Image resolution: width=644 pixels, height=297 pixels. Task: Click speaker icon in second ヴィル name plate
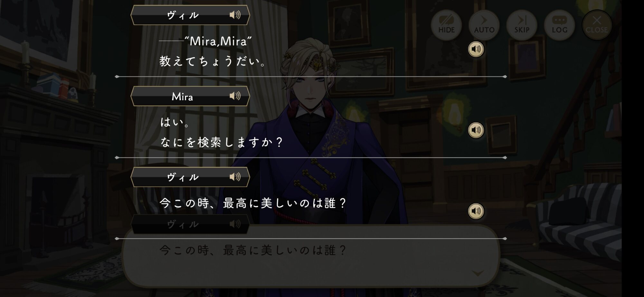pos(235,177)
